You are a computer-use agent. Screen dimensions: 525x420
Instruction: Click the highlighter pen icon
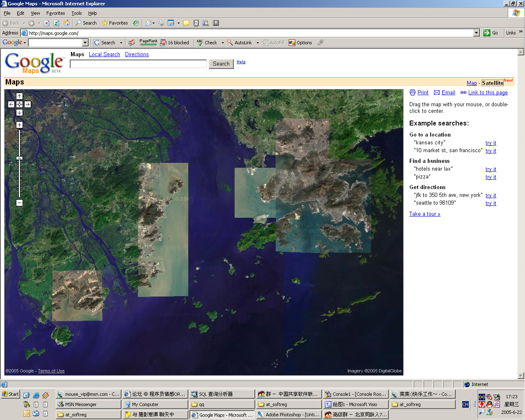pos(320,43)
